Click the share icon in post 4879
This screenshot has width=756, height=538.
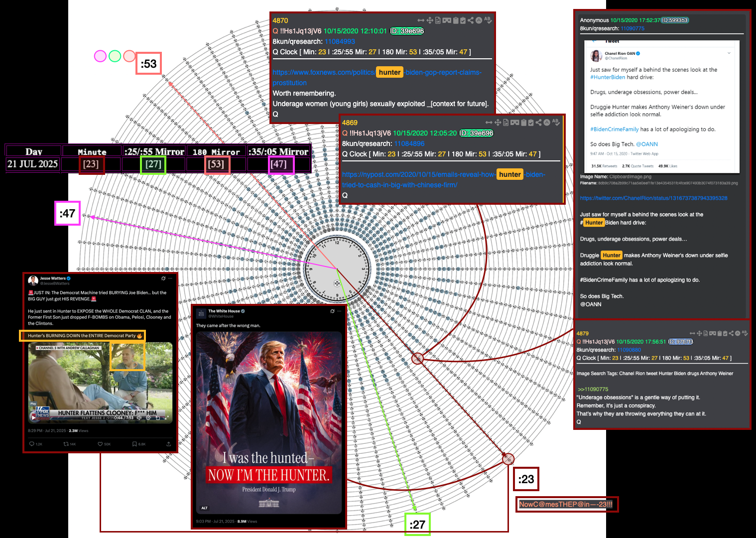point(731,333)
